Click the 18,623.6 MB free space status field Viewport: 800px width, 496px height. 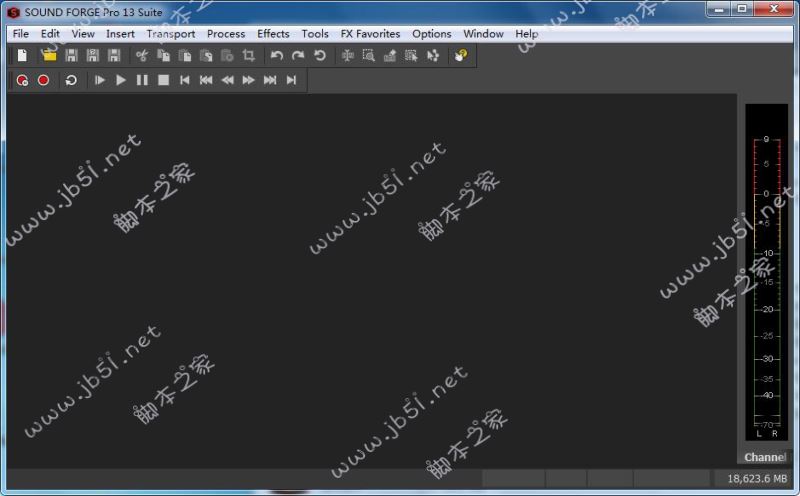point(756,479)
